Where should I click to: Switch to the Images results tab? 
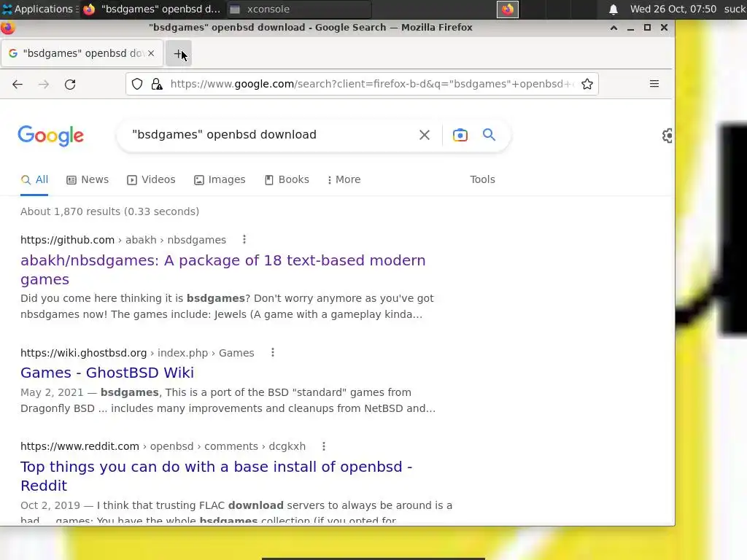click(220, 179)
